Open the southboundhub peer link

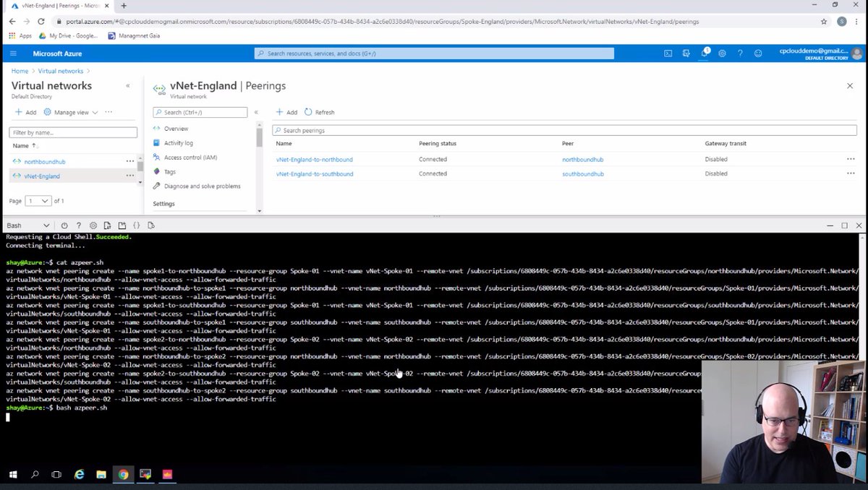[x=583, y=173]
